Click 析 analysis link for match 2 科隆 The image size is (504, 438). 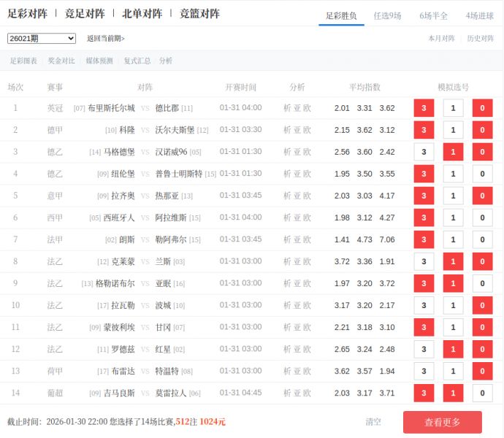click(x=287, y=130)
